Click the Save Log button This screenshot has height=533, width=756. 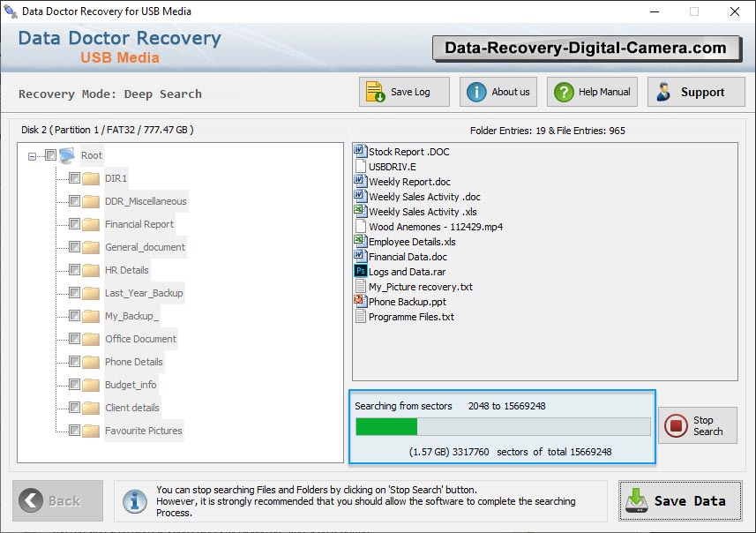[404, 92]
